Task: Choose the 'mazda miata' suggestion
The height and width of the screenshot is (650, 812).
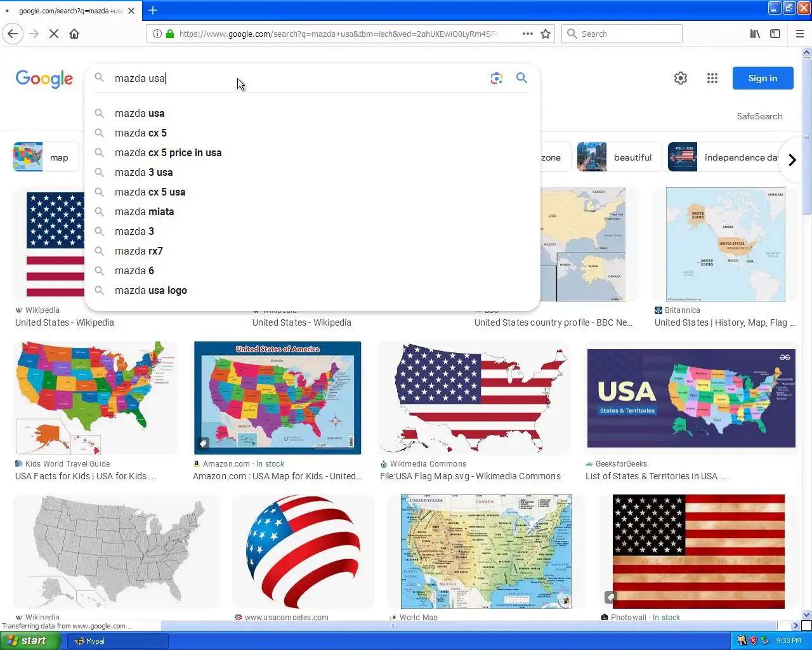Action: coord(312,211)
